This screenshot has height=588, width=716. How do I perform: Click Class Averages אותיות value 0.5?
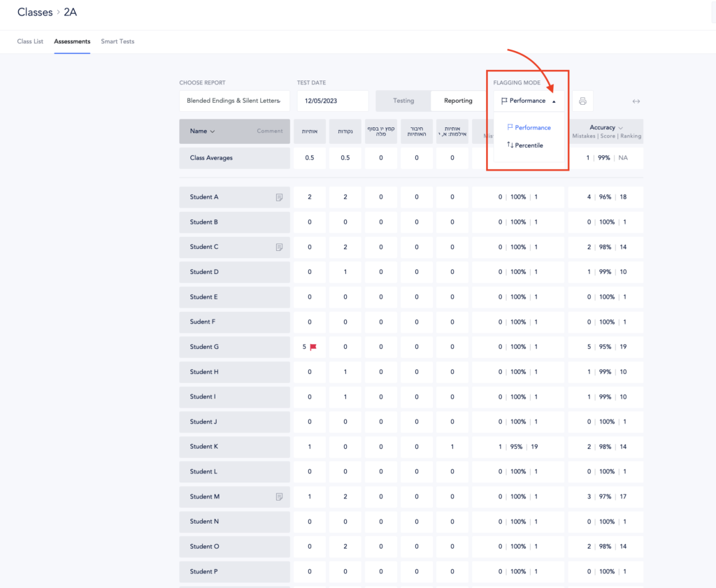pos(310,158)
